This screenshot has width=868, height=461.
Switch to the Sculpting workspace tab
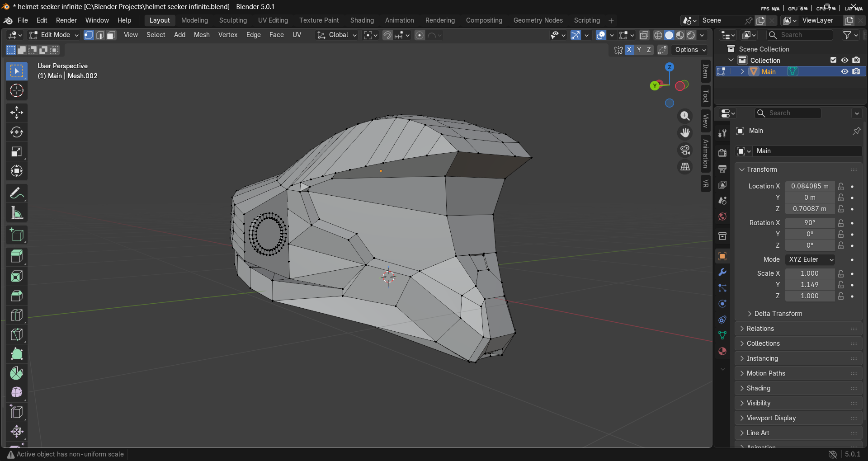click(233, 20)
